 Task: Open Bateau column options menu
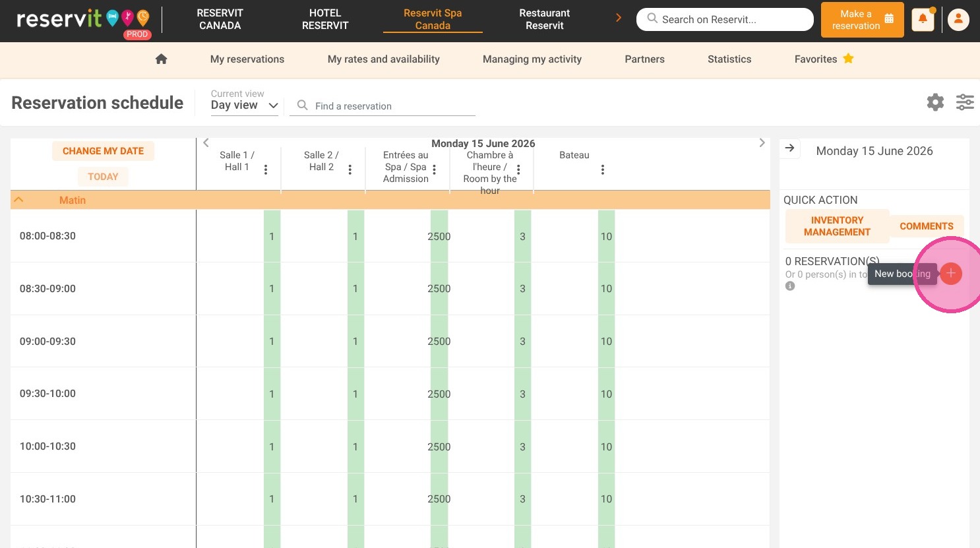pyautogui.click(x=603, y=169)
